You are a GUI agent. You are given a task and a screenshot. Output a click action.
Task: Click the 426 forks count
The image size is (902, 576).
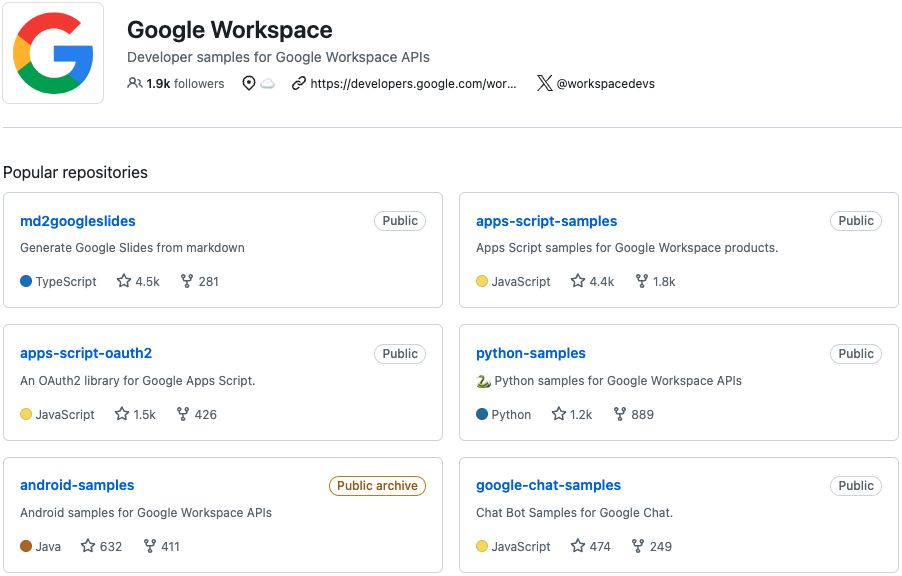[205, 414]
